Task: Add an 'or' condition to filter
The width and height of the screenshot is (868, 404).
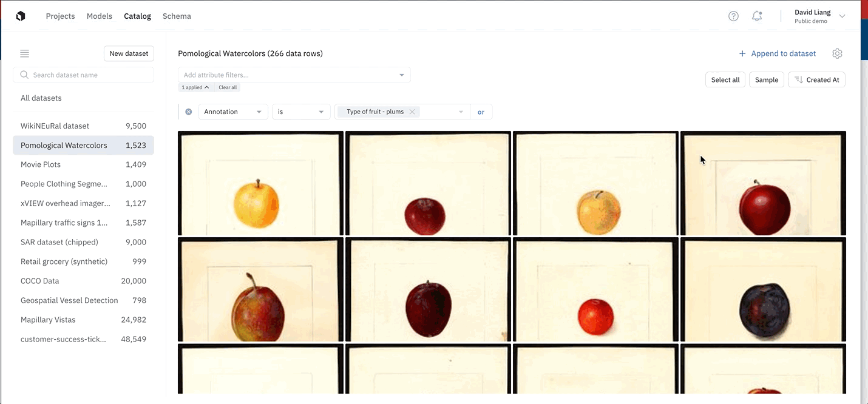Action: [x=481, y=112]
